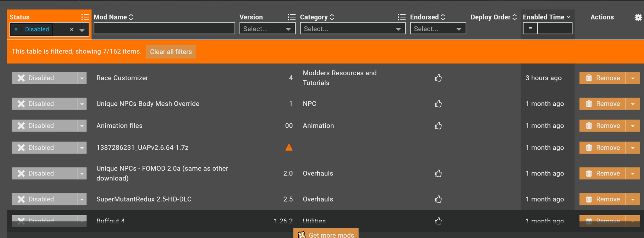Sort by Mod Name column arrows
The image size is (644, 238).
131,17
